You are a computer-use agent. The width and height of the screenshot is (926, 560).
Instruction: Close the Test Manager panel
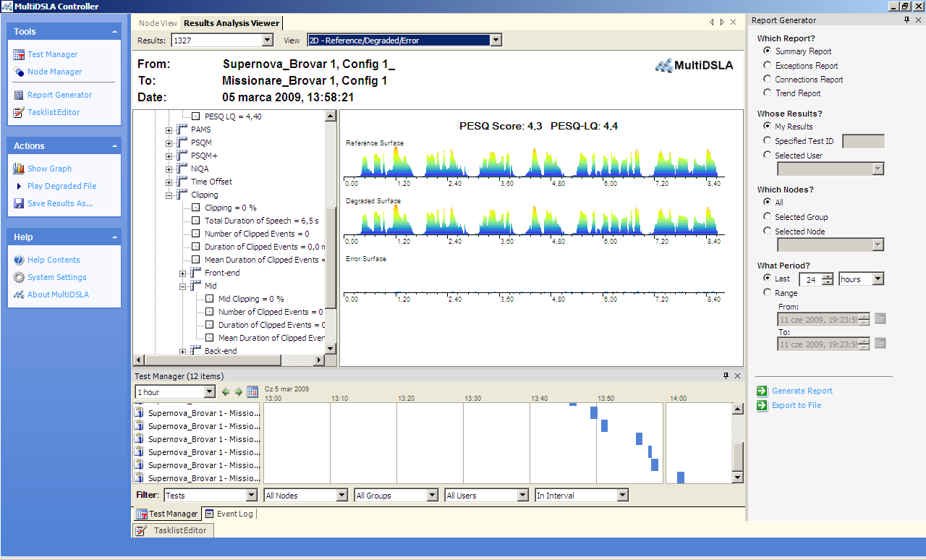[x=738, y=376]
